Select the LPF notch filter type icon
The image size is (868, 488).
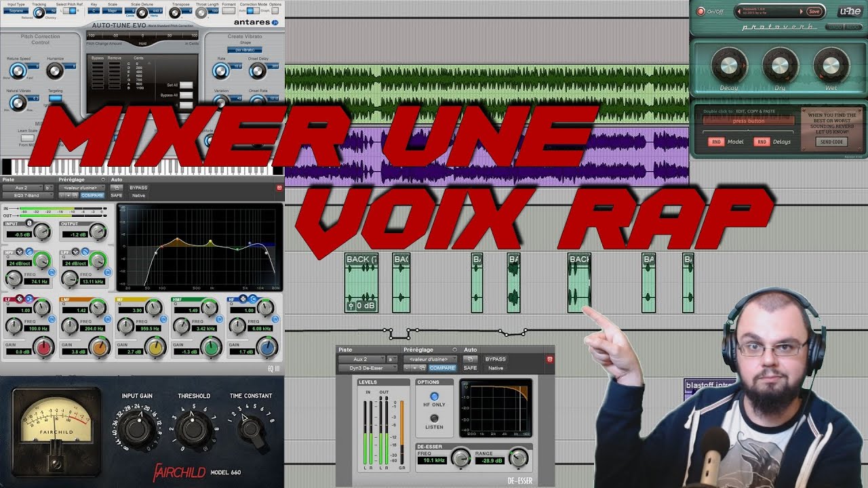pyautogui.click(x=75, y=251)
